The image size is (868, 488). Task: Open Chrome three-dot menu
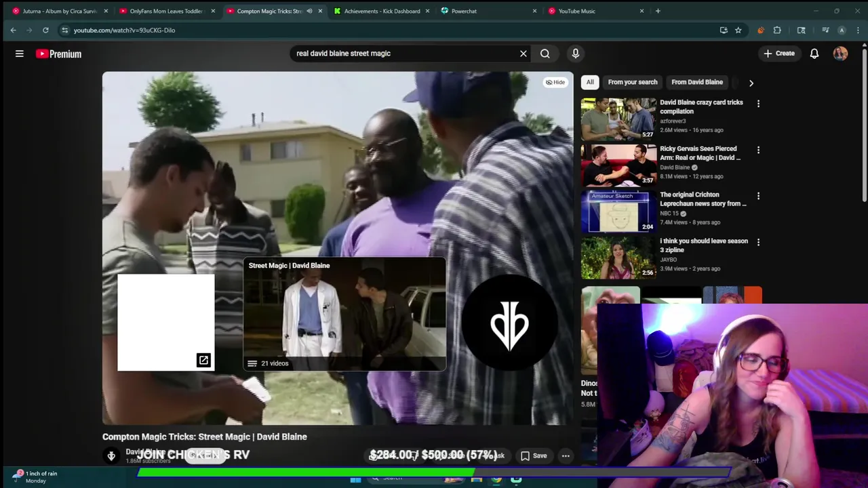(x=858, y=30)
